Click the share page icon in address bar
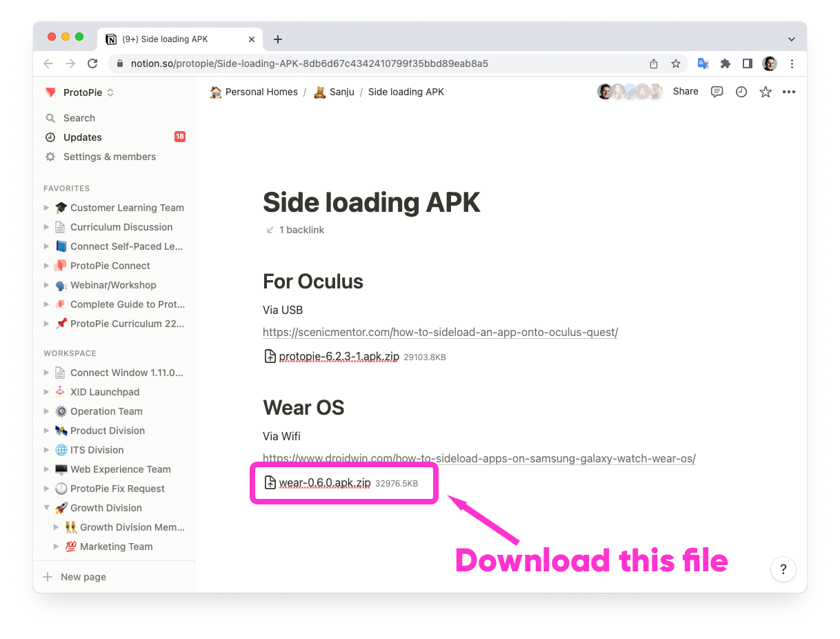 (654, 63)
